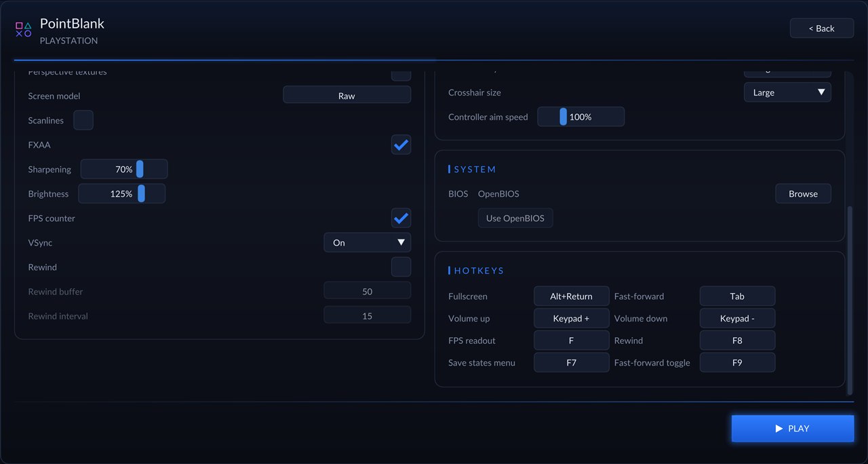
Task: Click the Save states menu label
Action: coord(481,362)
